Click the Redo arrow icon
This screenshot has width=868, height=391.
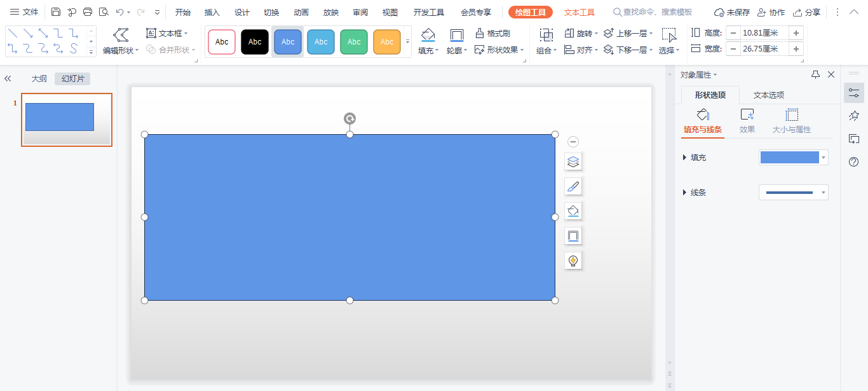pos(140,12)
